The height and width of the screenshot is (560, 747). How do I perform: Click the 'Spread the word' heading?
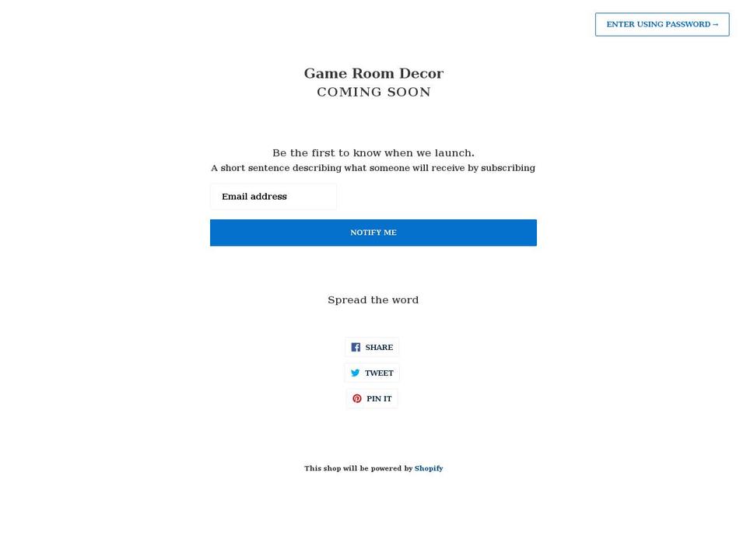(x=373, y=300)
